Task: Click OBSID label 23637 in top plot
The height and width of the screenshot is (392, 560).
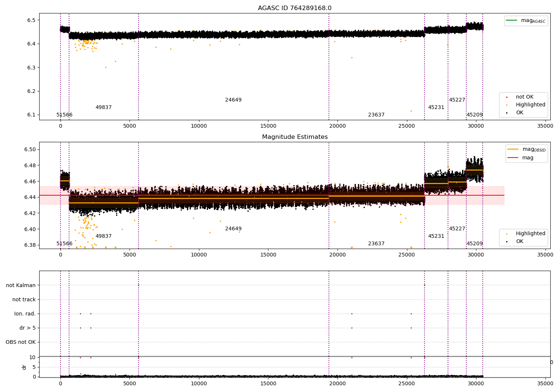Action: click(376, 115)
